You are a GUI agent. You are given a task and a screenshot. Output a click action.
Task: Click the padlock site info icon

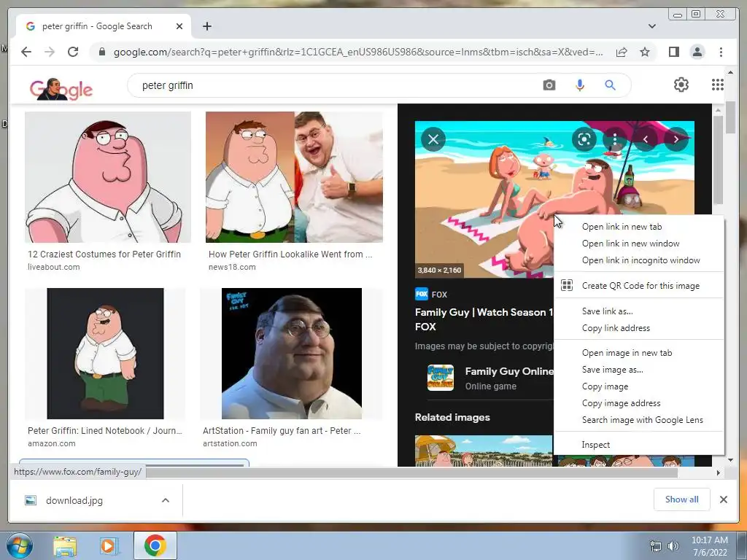[101, 52]
